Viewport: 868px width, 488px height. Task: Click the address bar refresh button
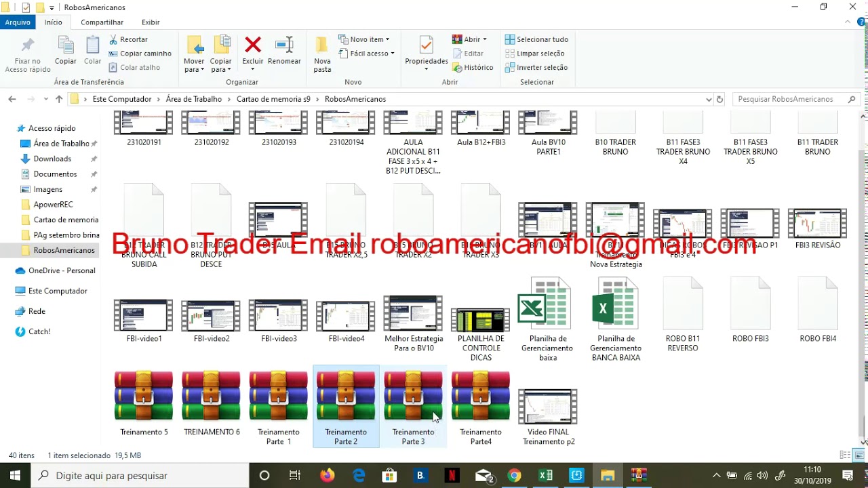tap(719, 99)
